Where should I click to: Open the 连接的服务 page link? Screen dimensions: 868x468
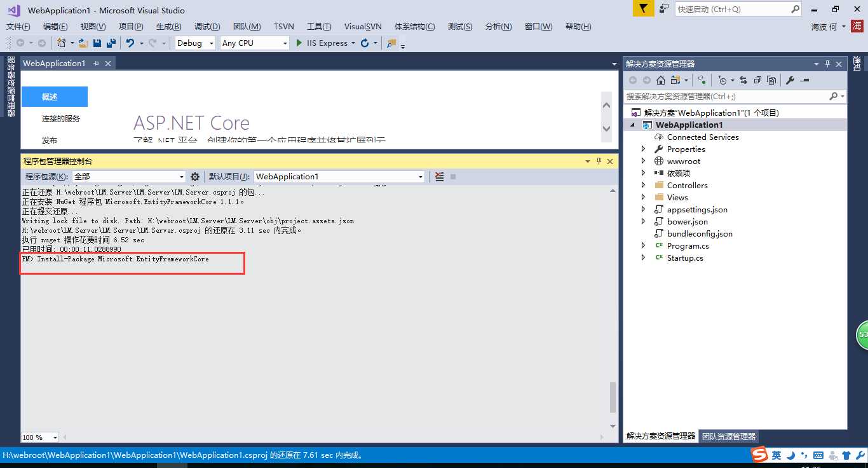coord(61,118)
